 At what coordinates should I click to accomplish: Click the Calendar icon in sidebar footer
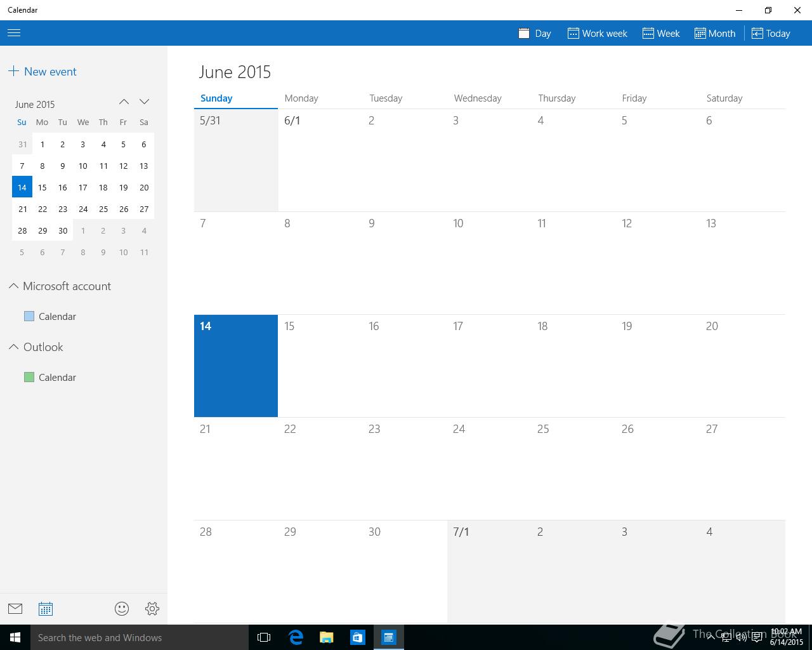[x=46, y=609]
